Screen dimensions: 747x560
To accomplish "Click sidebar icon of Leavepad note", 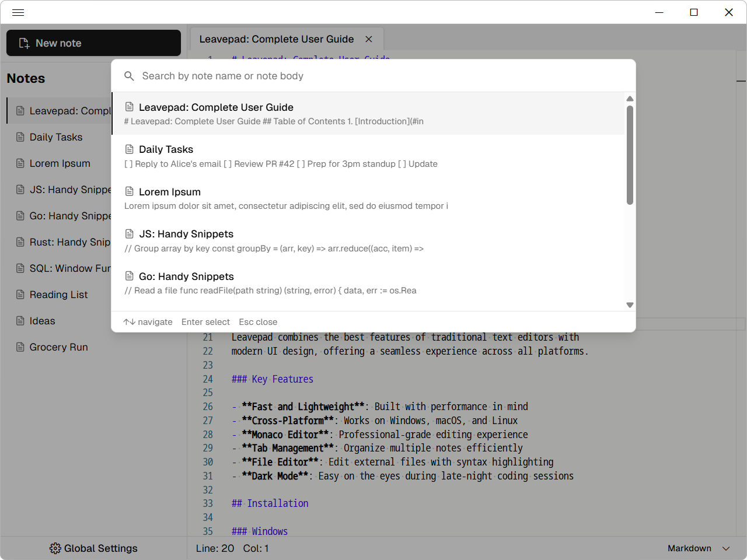I will (x=20, y=111).
